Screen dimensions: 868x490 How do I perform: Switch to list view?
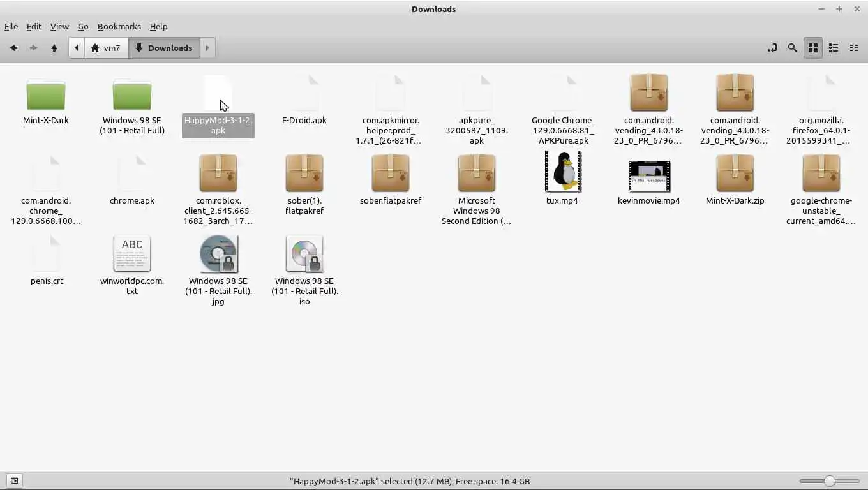(834, 48)
